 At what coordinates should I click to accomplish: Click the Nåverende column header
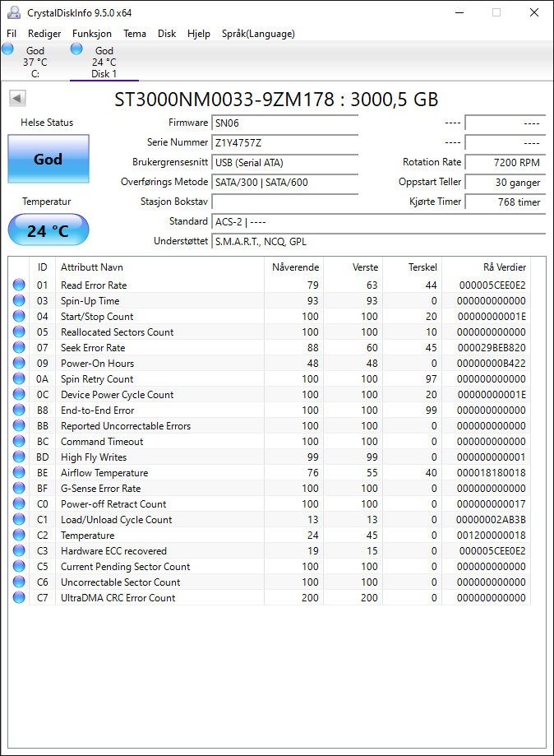click(295, 267)
